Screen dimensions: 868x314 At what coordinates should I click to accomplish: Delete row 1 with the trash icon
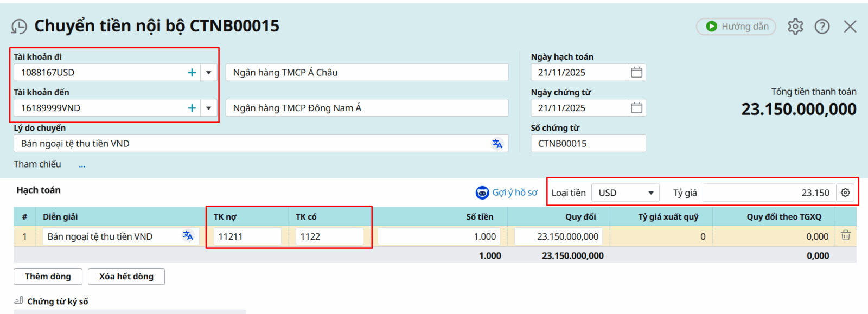pyautogui.click(x=845, y=236)
